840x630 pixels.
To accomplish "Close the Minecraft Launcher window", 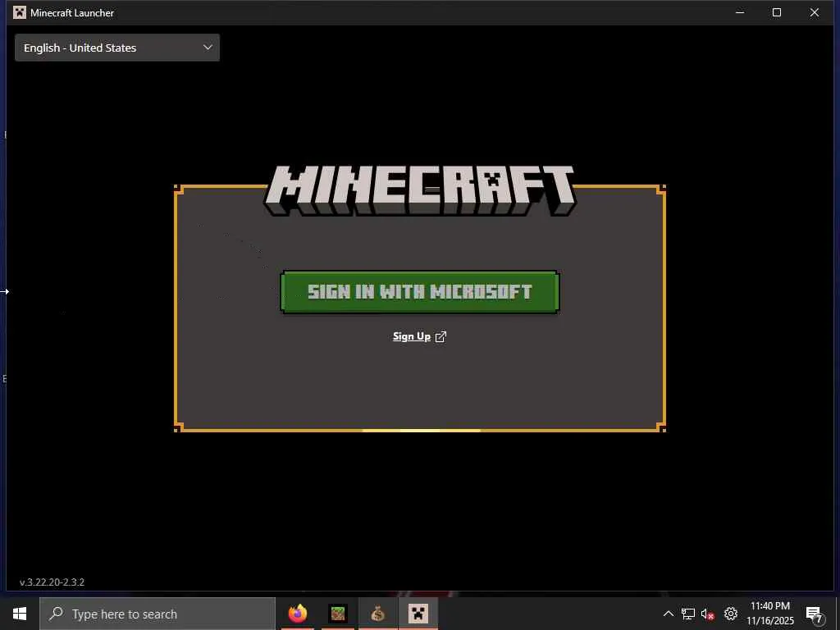I will pyautogui.click(x=815, y=12).
